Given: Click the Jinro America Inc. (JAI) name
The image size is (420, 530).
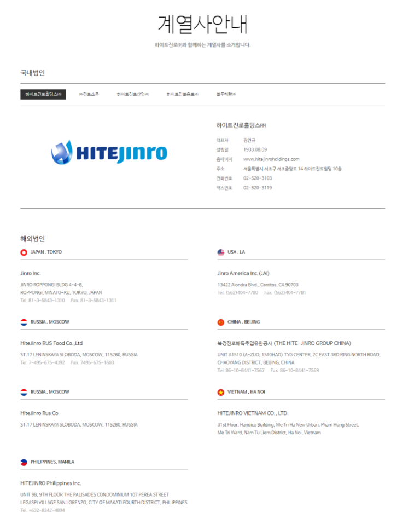Looking at the screenshot, I should click(243, 273).
